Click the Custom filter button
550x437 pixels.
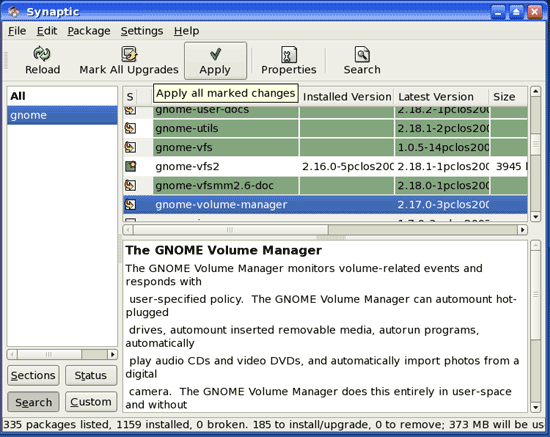click(91, 402)
